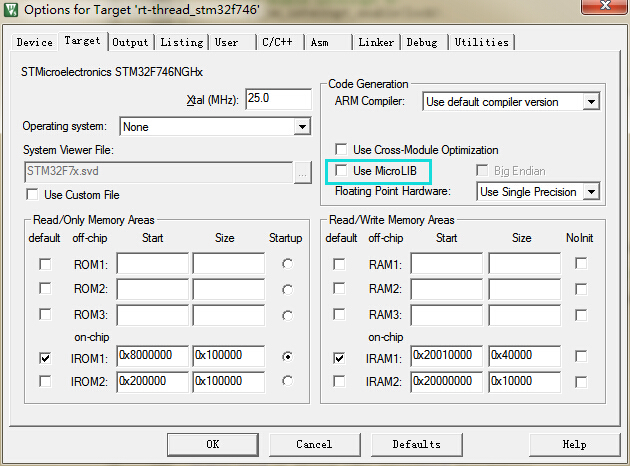
Task: Go to the Debug tab
Action: click(421, 42)
